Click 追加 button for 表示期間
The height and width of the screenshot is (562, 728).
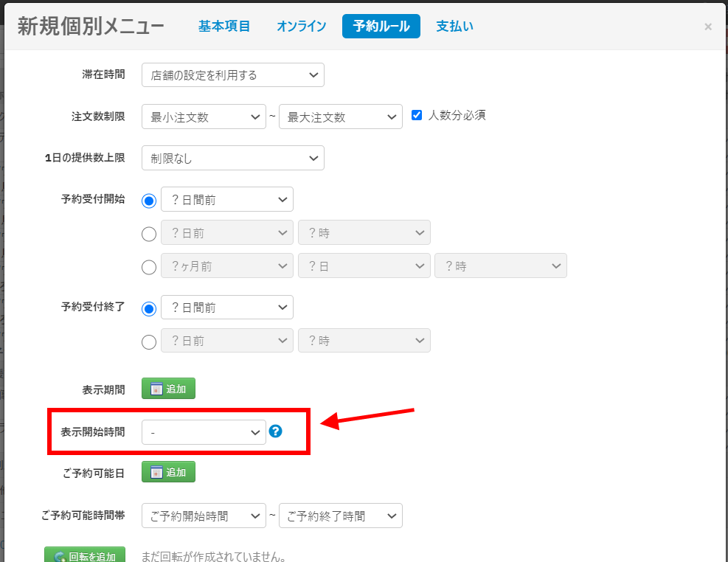point(168,389)
